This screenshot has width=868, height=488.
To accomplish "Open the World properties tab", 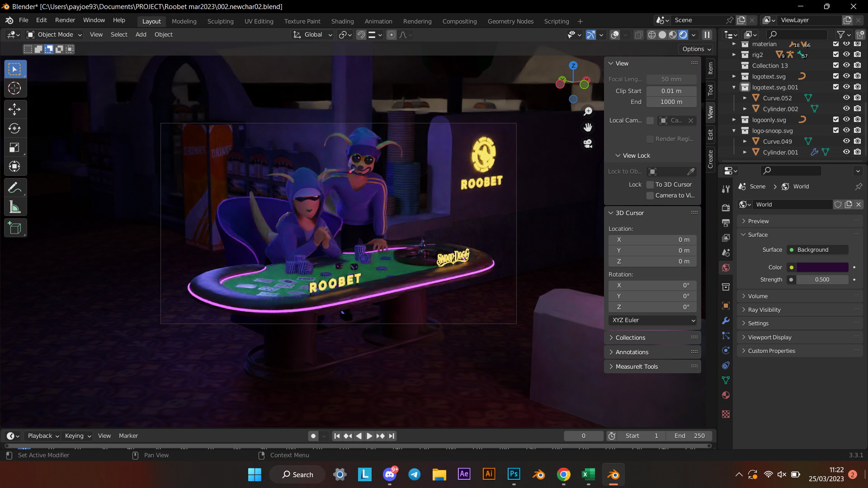I will click(x=726, y=267).
